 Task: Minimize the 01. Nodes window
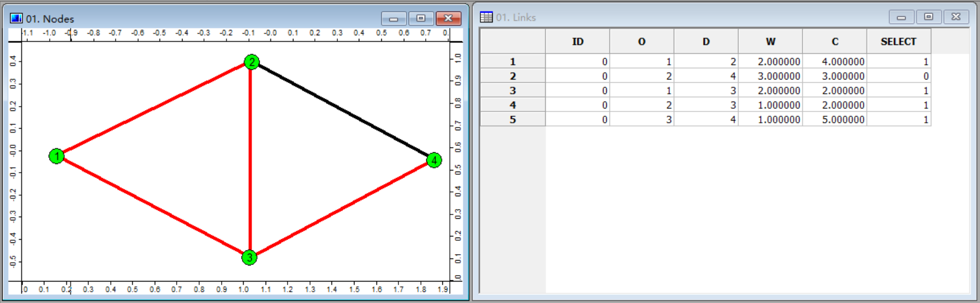pyautogui.click(x=394, y=19)
